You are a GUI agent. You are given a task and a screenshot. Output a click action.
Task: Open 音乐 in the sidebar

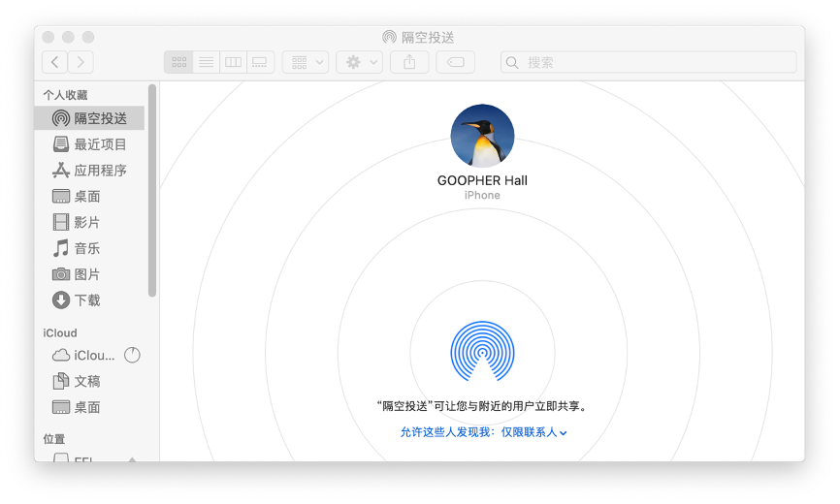[89, 248]
